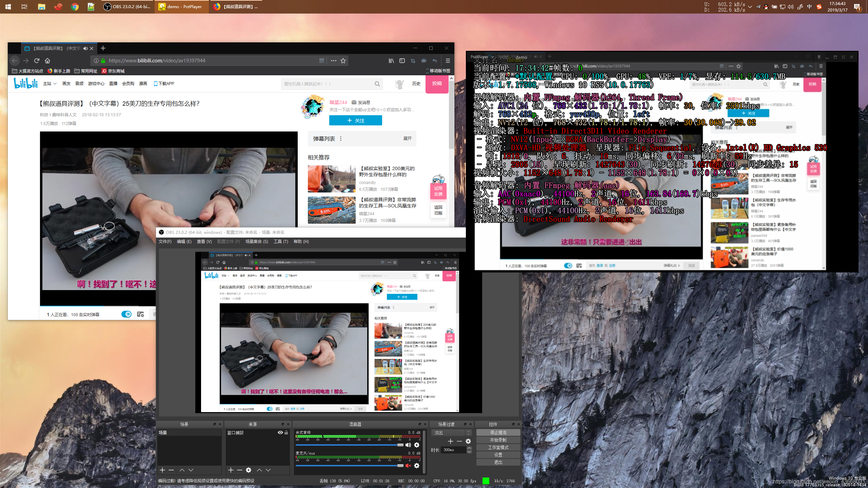Open Mic/Aux settings gear in mixer
Image resolution: width=868 pixels, height=488 pixels.
click(x=417, y=466)
